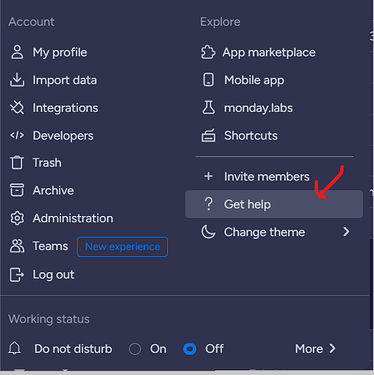The height and width of the screenshot is (375, 374).
Task: Click the App marketplace puzzle icon
Action: click(x=208, y=52)
